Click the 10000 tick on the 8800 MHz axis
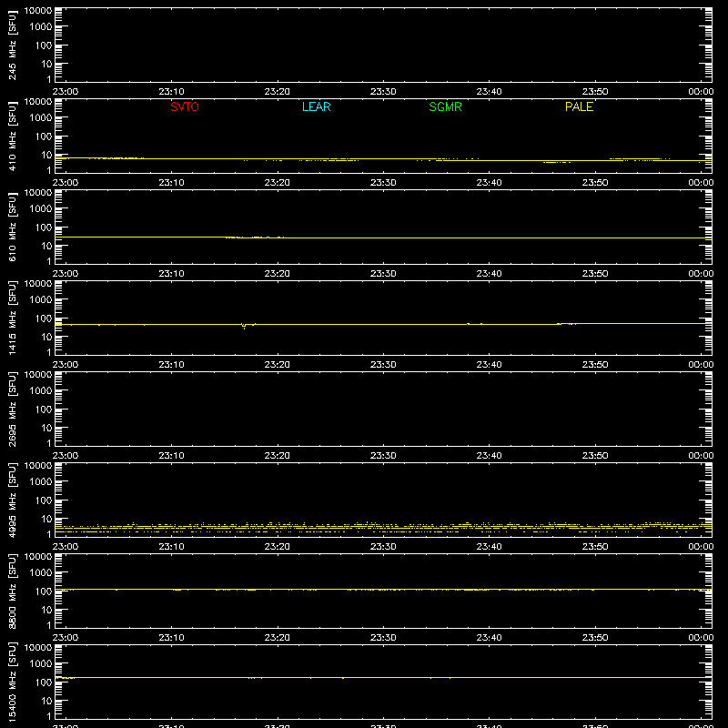 [38, 556]
